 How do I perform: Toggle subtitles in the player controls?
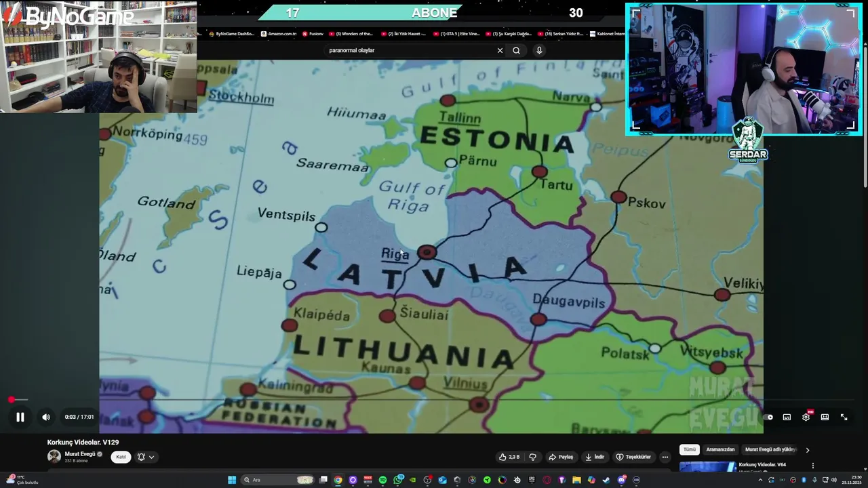click(787, 418)
